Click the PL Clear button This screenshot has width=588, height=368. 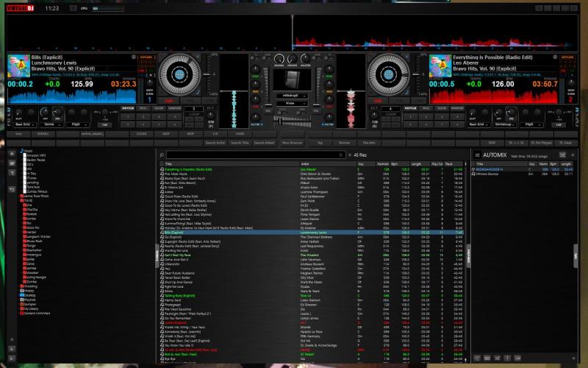(565, 143)
